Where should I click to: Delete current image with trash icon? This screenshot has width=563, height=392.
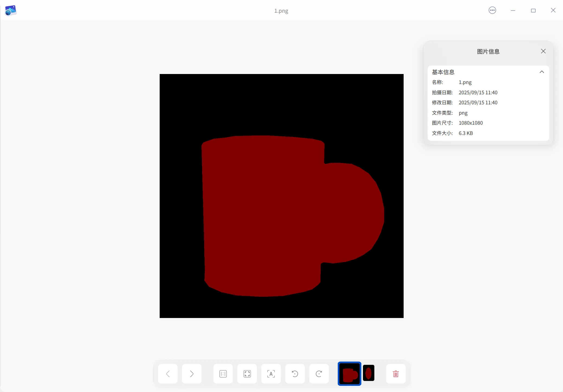pyautogui.click(x=395, y=374)
